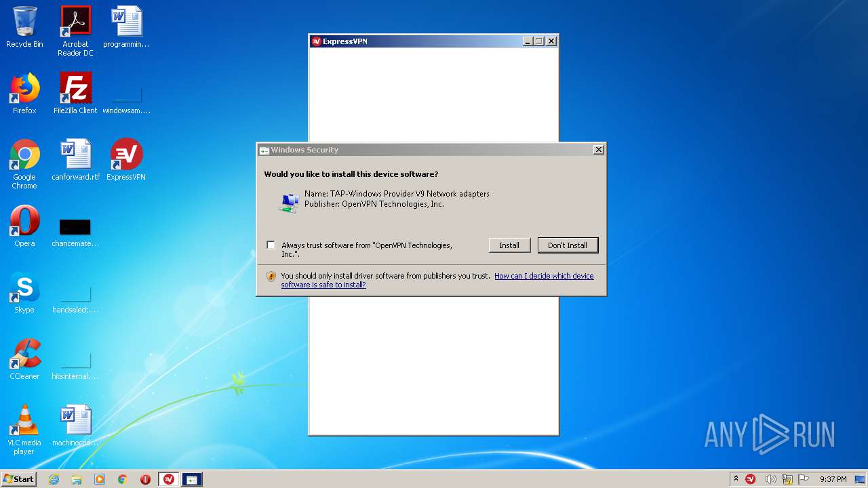Select the VLC media player desktop icon
The height and width of the screenshot is (488, 868).
[24, 430]
